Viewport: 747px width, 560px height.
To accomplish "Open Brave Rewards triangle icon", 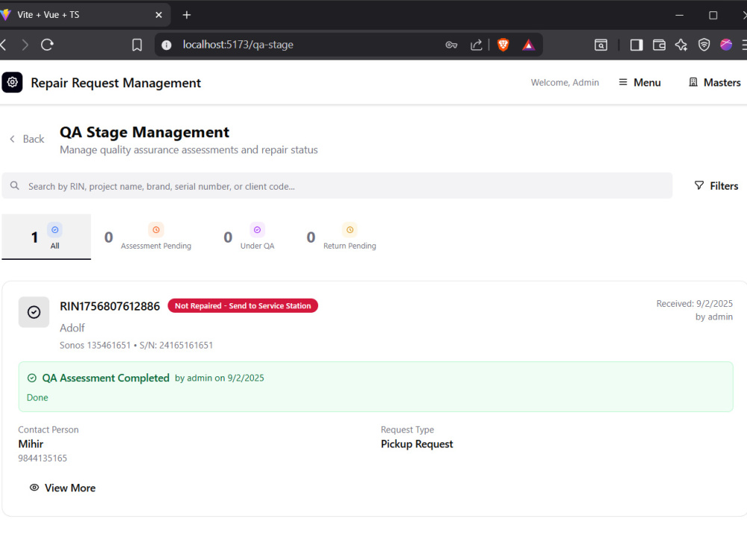I will (528, 45).
